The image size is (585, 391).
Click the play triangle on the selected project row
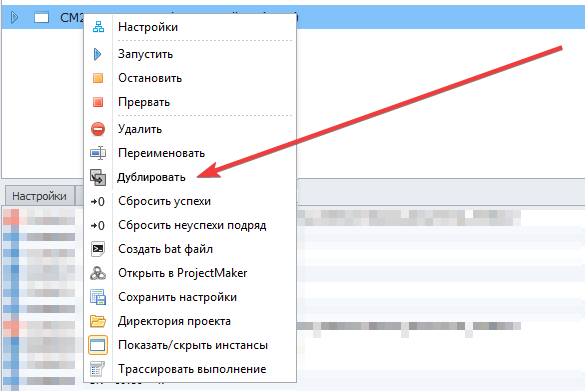pyautogui.click(x=14, y=17)
